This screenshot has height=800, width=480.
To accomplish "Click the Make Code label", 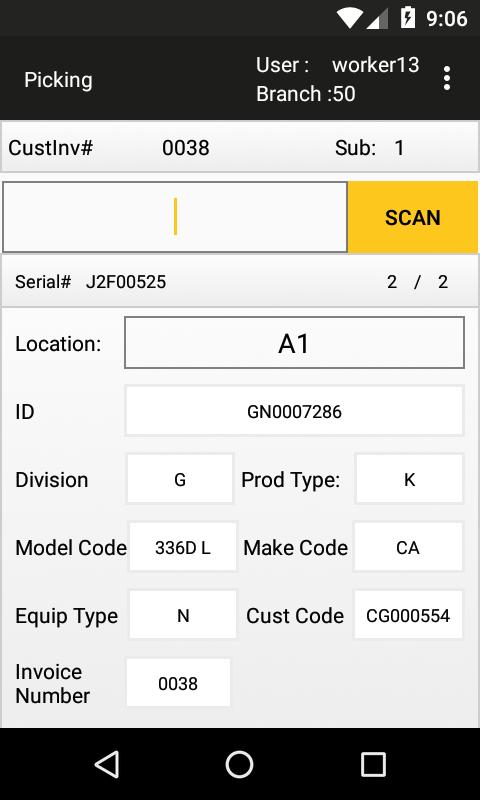I will 295,547.
